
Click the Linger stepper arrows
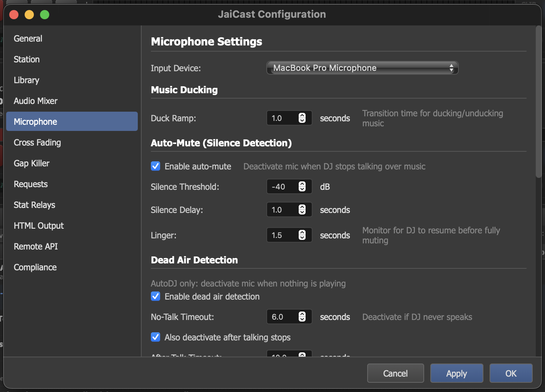click(x=302, y=235)
